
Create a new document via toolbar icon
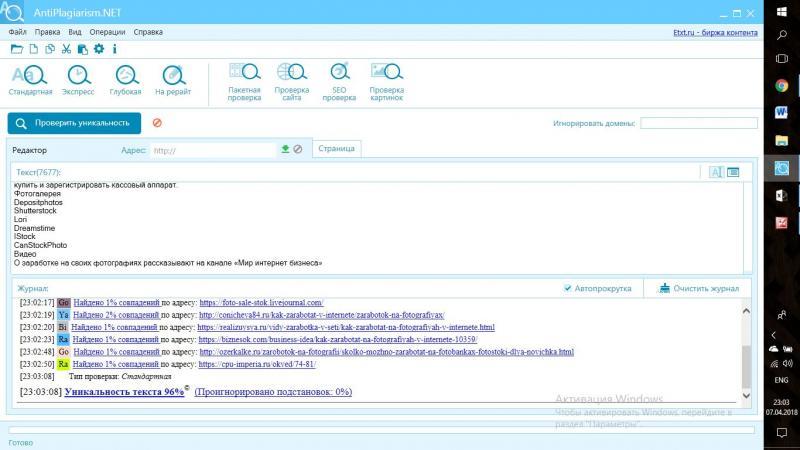[34, 49]
